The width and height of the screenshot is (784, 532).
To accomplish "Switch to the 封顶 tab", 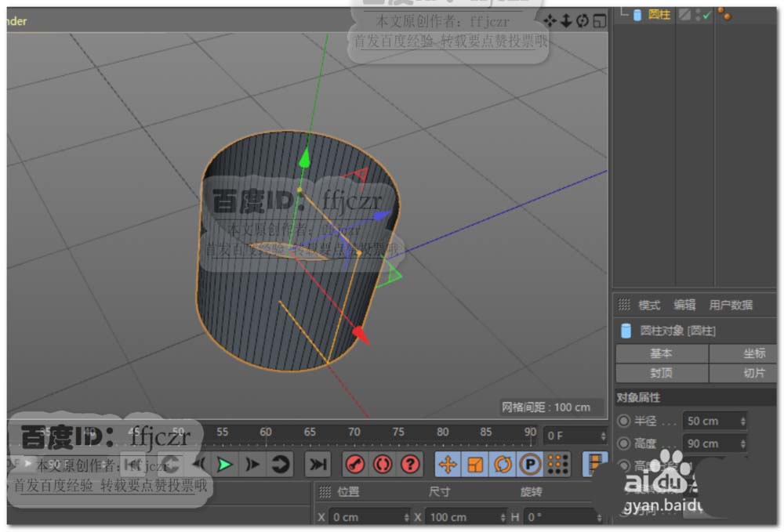I will point(661,373).
